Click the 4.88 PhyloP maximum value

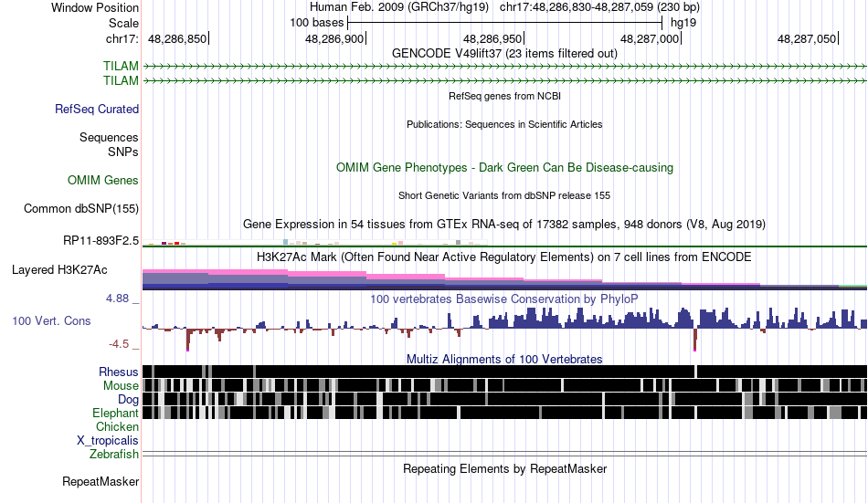click(117, 299)
